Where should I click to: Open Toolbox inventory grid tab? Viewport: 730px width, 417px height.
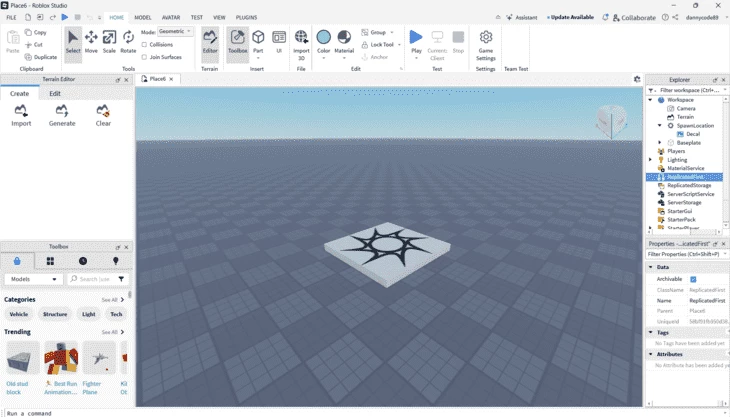pos(50,261)
